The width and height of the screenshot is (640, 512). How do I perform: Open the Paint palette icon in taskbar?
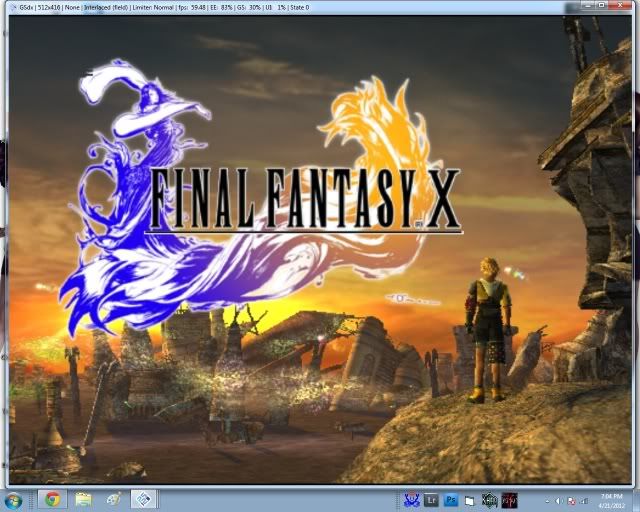coord(114,499)
